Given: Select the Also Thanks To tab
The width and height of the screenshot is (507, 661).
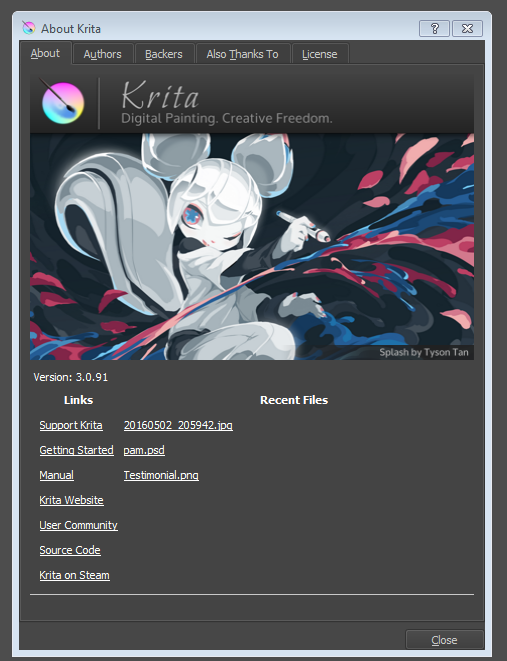Looking at the screenshot, I should point(242,54).
